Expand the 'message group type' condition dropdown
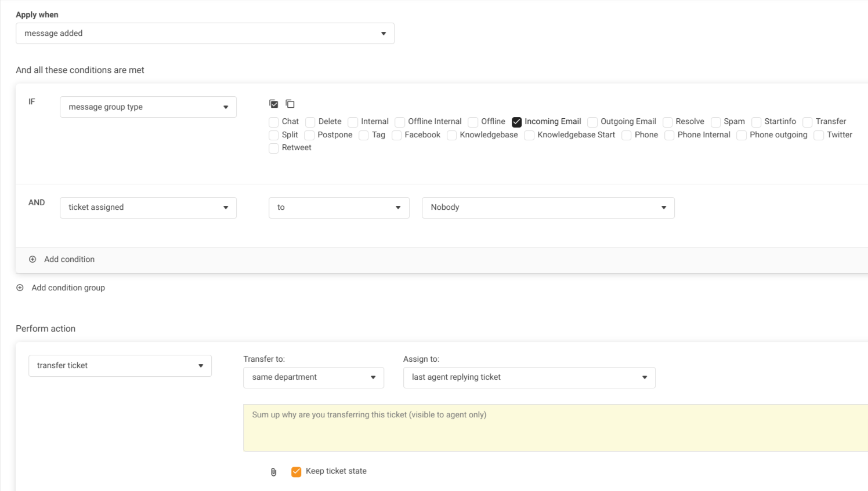The width and height of the screenshot is (868, 491). tap(148, 107)
